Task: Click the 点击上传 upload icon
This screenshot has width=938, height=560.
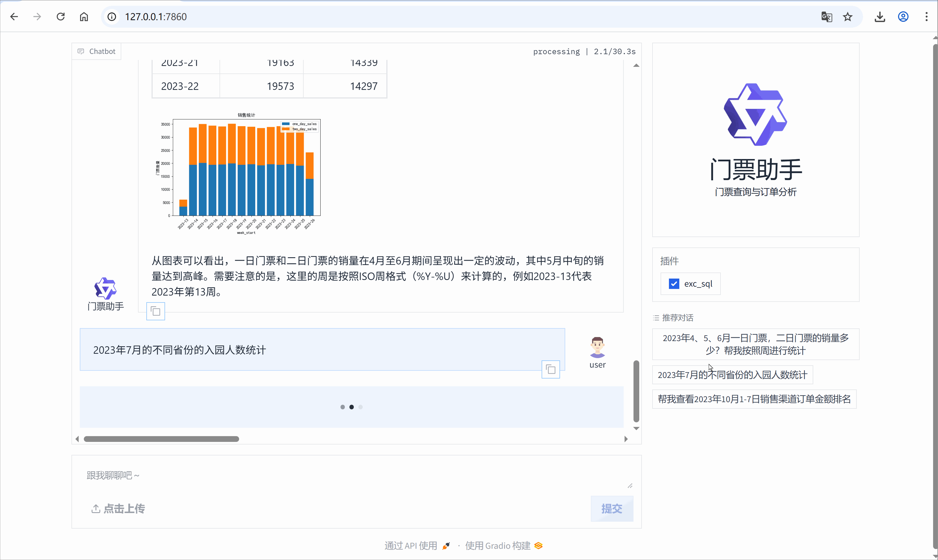Action: tap(96, 509)
